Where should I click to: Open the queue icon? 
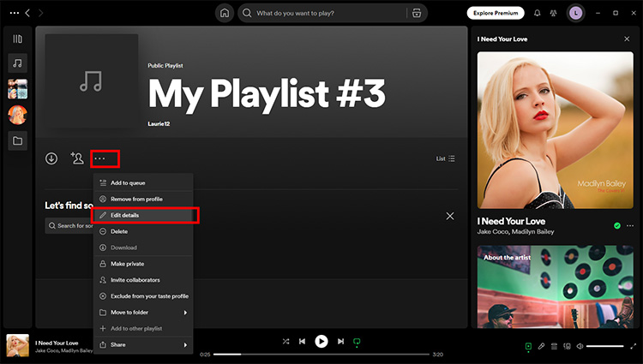tap(554, 346)
